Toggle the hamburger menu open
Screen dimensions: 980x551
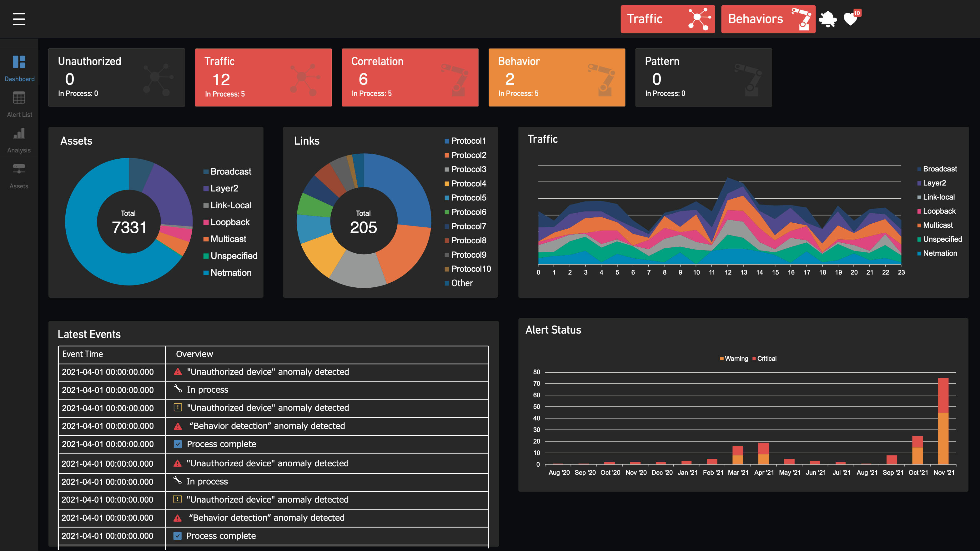(19, 18)
